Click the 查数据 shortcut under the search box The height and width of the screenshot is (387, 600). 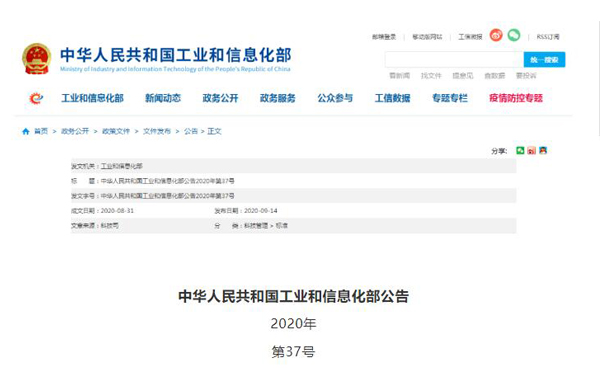point(495,76)
